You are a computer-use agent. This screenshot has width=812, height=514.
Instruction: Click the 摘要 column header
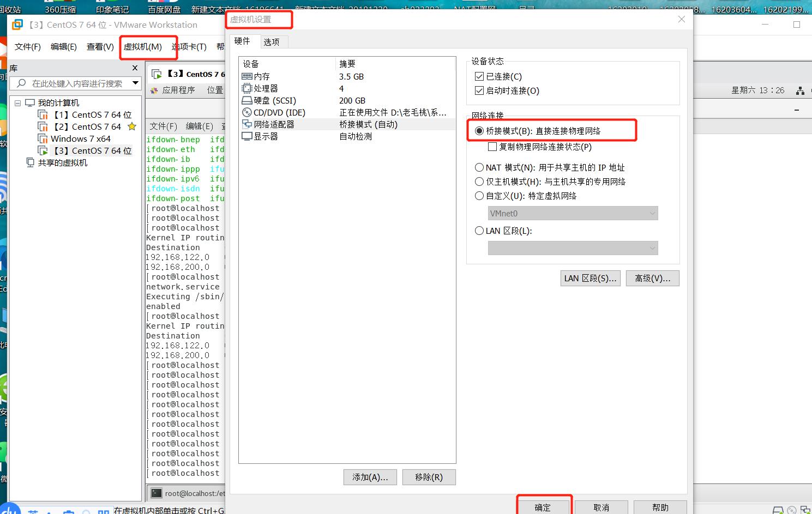347,64
